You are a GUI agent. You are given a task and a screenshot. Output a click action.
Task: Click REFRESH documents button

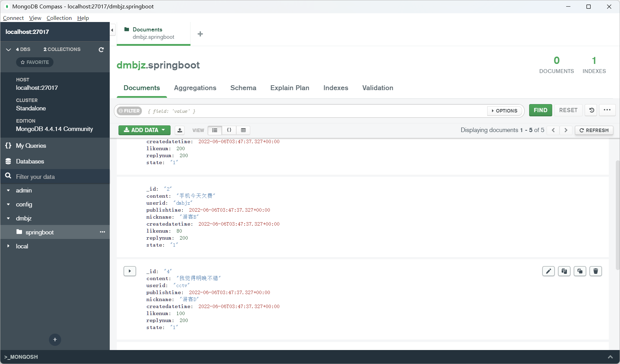point(594,130)
